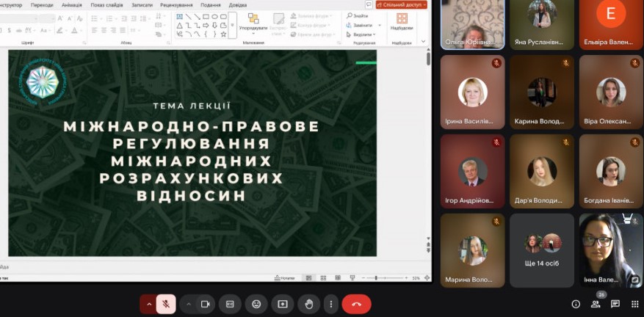The image size is (644, 317).
Task: Show the participants list with 26 people
Action: pos(596,304)
